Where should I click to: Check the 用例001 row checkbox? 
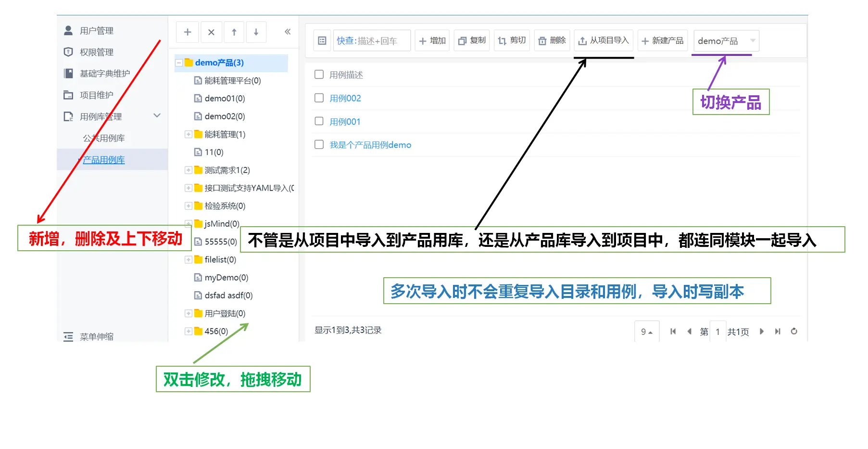tap(319, 121)
